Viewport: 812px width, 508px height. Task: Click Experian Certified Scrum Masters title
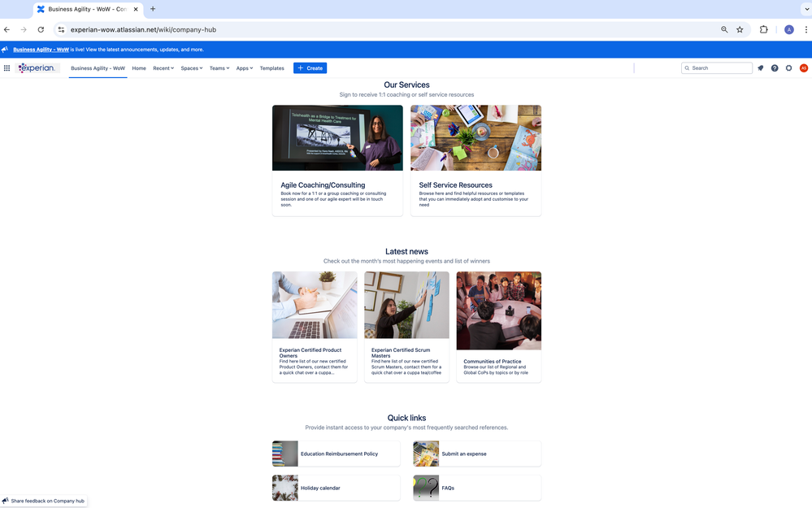pos(401,353)
